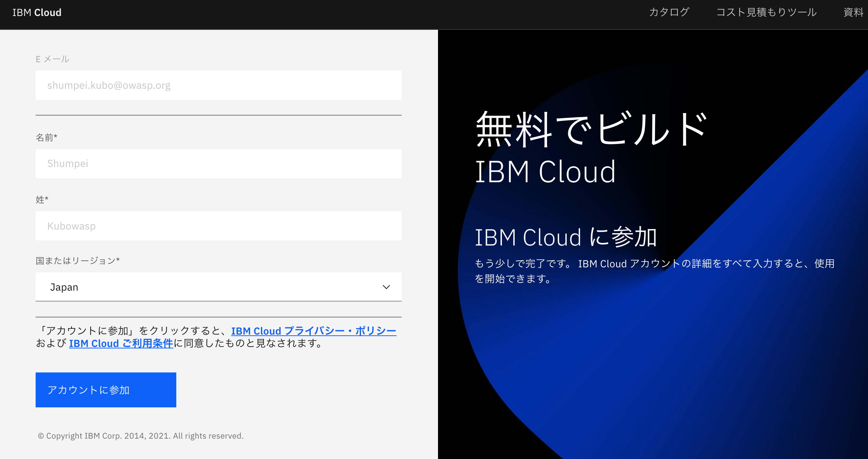The height and width of the screenshot is (459, 868).
Task: Click the E メール label above the form
Action: point(52,59)
